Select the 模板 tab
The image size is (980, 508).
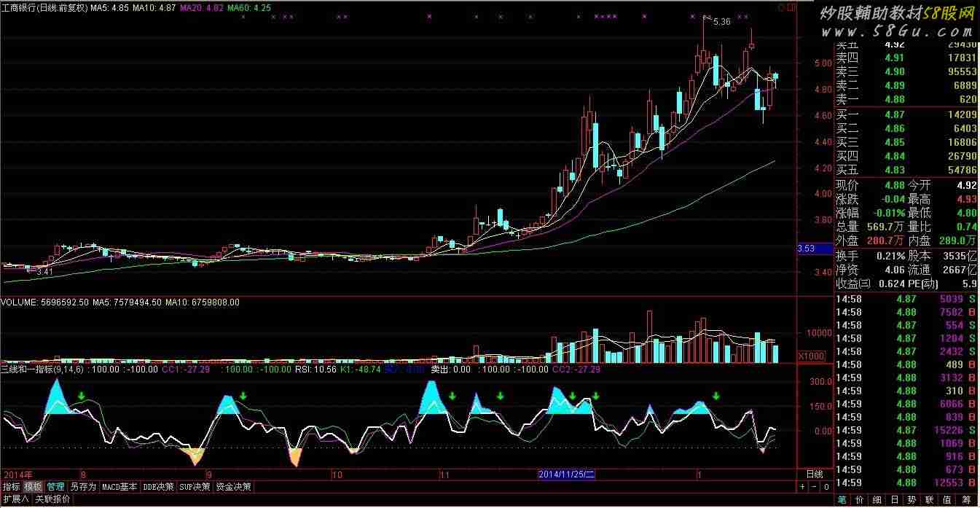[x=33, y=487]
